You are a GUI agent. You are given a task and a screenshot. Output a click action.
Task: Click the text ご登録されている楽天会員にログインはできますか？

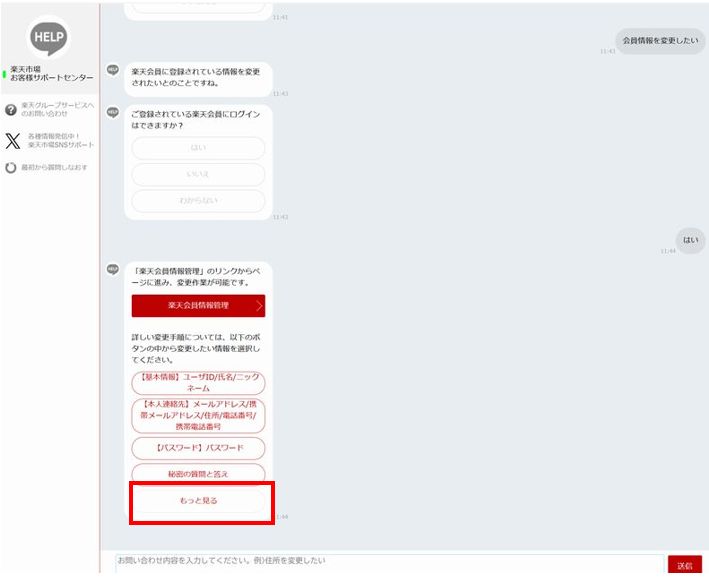tap(195, 119)
